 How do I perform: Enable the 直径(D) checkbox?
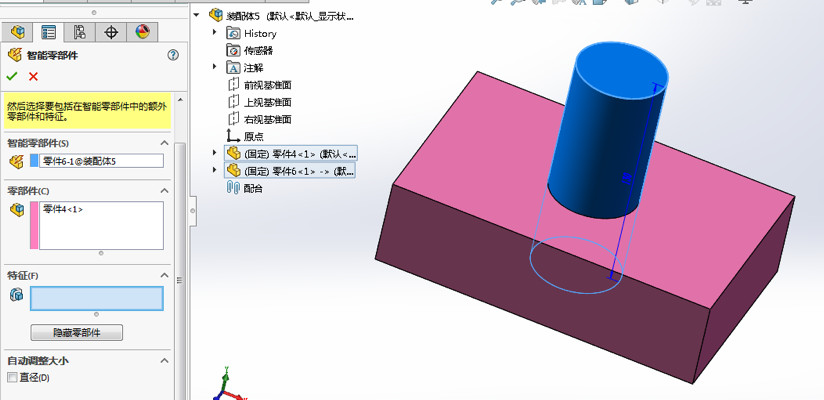(12, 377)
